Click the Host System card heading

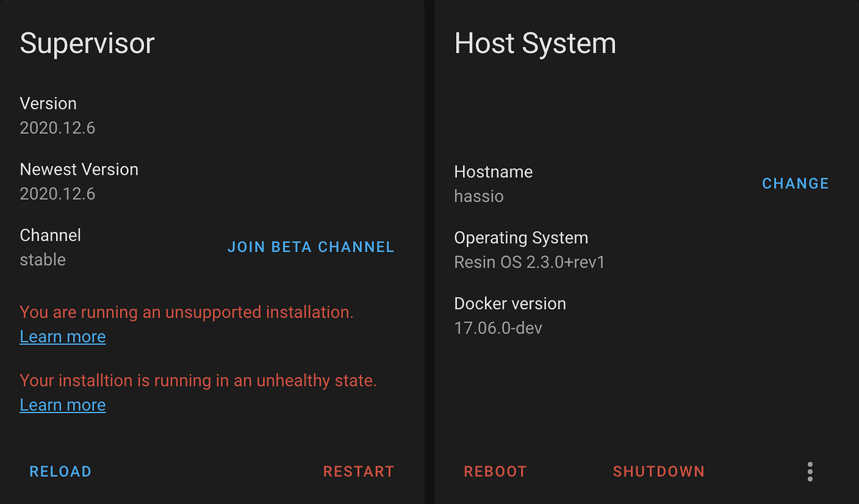click(x=535, y=44)
